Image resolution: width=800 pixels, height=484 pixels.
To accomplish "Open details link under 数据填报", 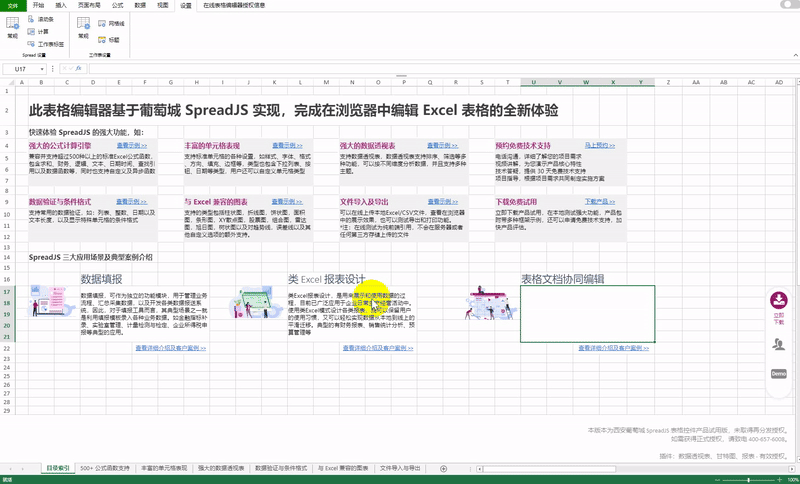I will pos(170,348).
